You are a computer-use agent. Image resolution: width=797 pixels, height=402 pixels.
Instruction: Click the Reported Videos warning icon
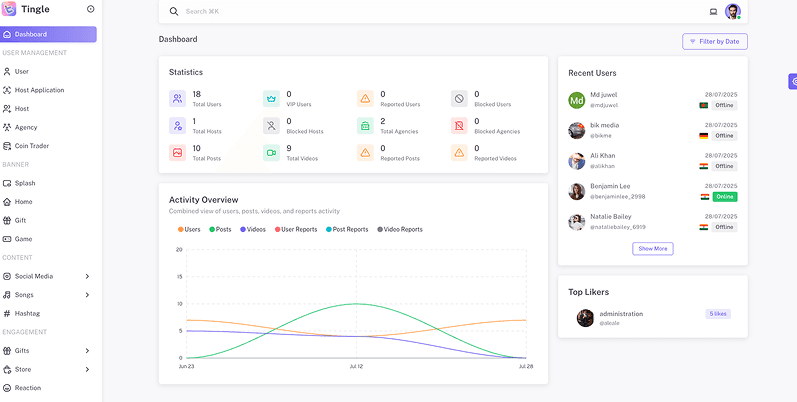coord(459,152)
